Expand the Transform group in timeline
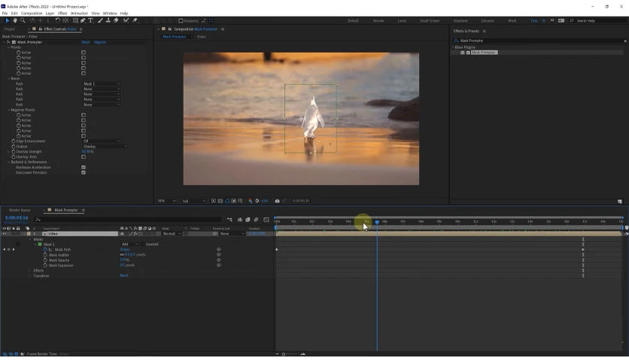629x364 pixels. [29, 276]
